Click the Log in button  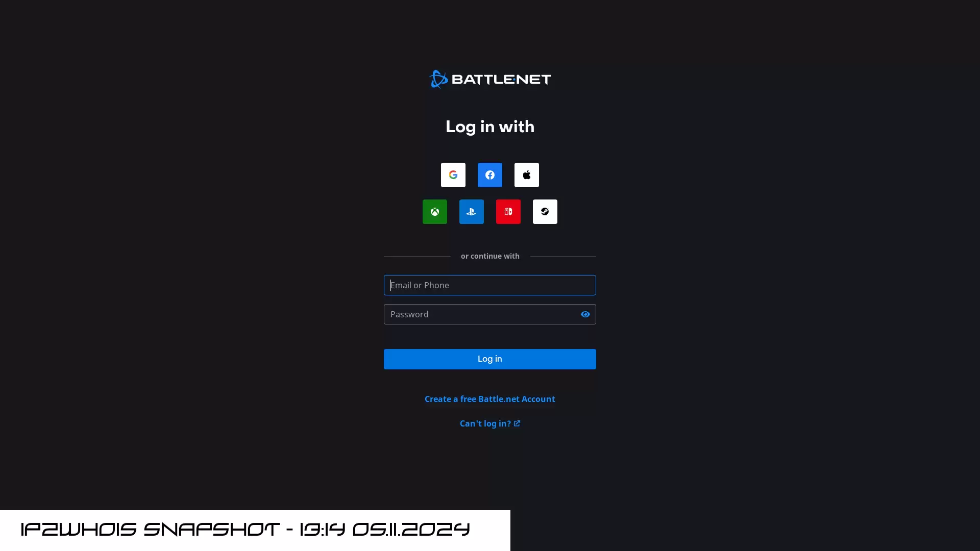[x=489, y=359]
